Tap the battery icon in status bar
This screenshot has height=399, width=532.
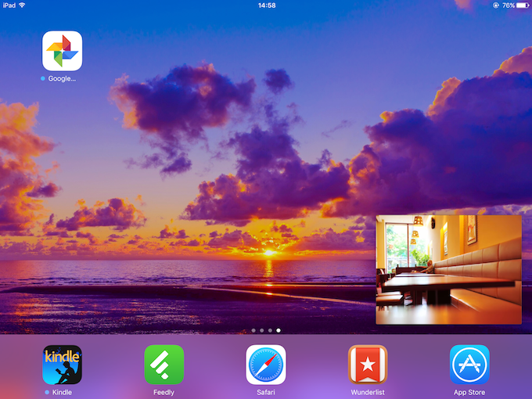point(523,5)
